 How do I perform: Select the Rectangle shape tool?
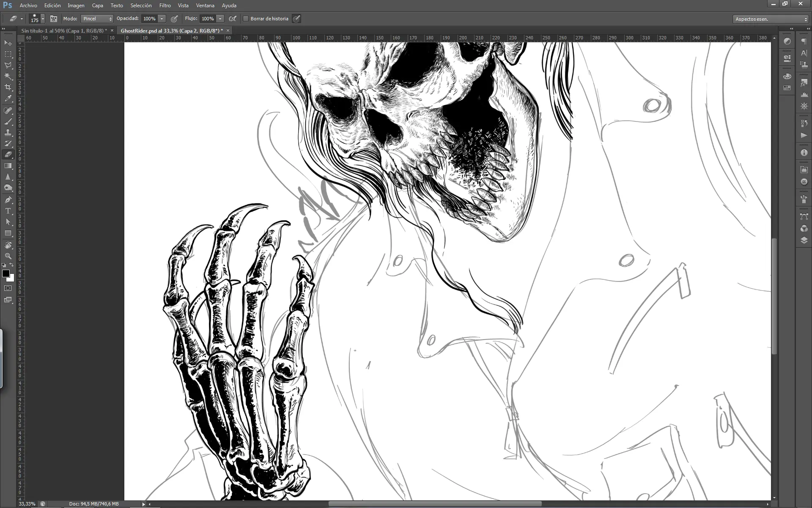point(8,233)
